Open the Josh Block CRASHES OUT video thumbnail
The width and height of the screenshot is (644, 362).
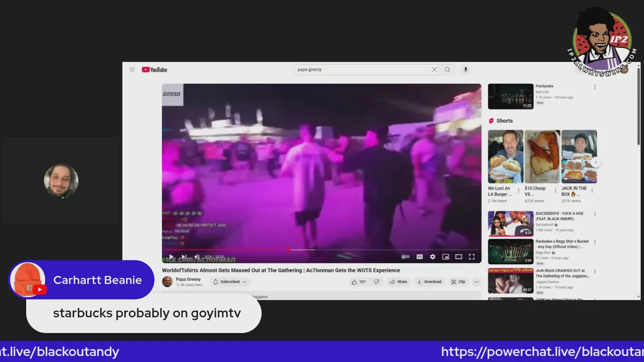511,281
